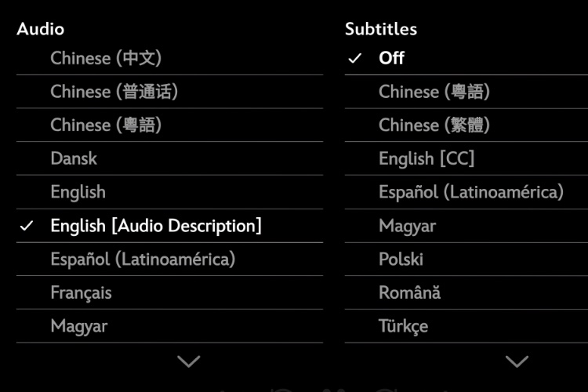Select Magyar audio language
Viewport: 588px width, 392px height.
79,326
